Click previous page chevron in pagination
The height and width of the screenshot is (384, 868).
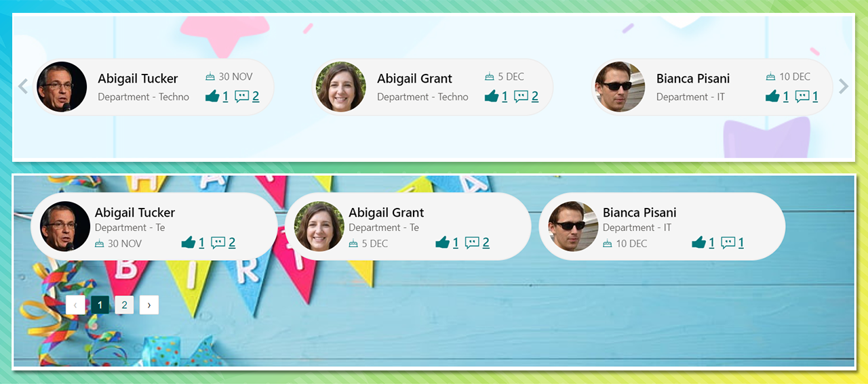75,305
